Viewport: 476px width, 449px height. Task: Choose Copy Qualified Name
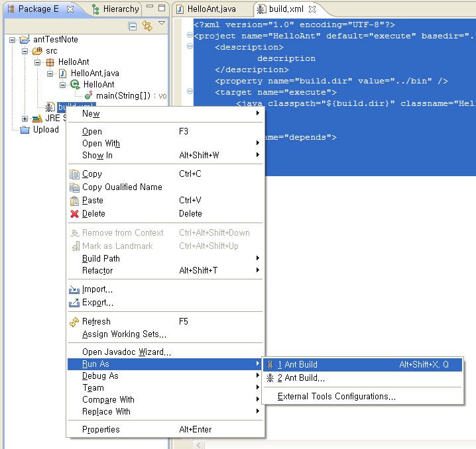coord(166,187)
